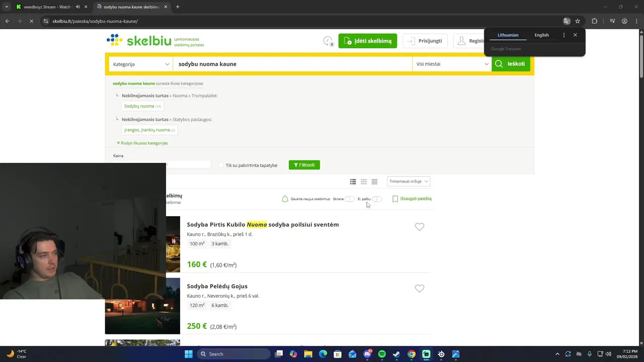The image size is (644, 362).
Task: Open the Sodyba Pelėdų Gojus listing title
Action: 217,286
